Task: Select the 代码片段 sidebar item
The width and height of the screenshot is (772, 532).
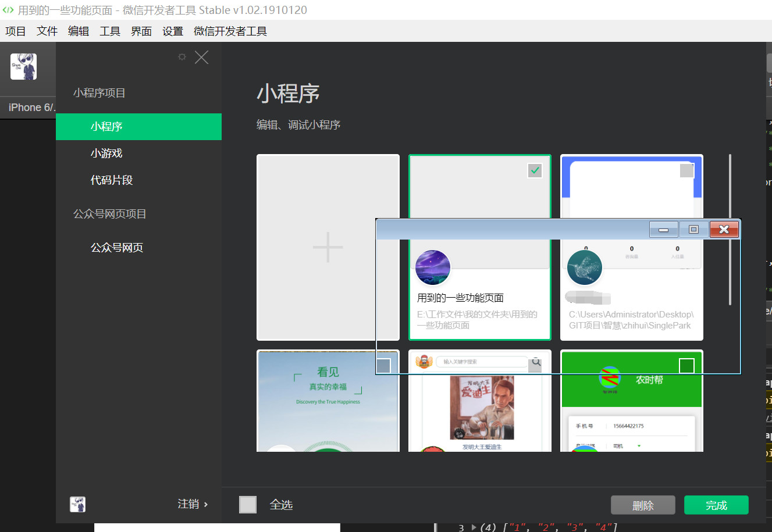Action: tap(138, 180)
